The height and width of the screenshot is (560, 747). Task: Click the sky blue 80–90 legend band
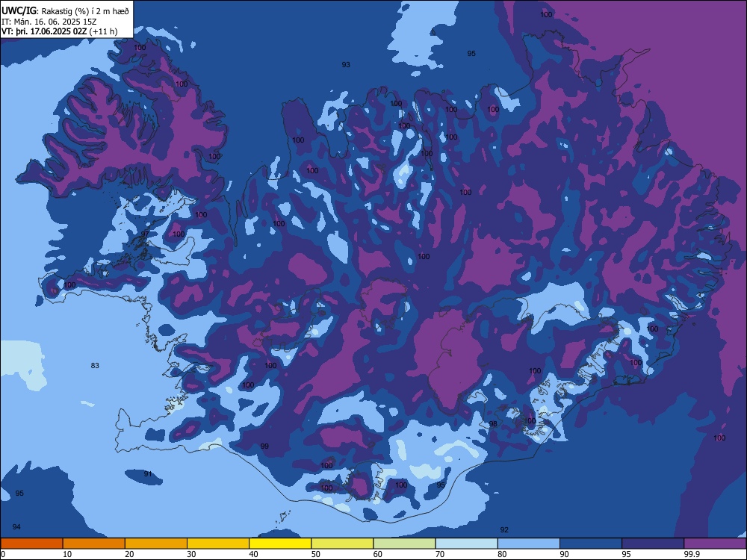click(529, 544)
